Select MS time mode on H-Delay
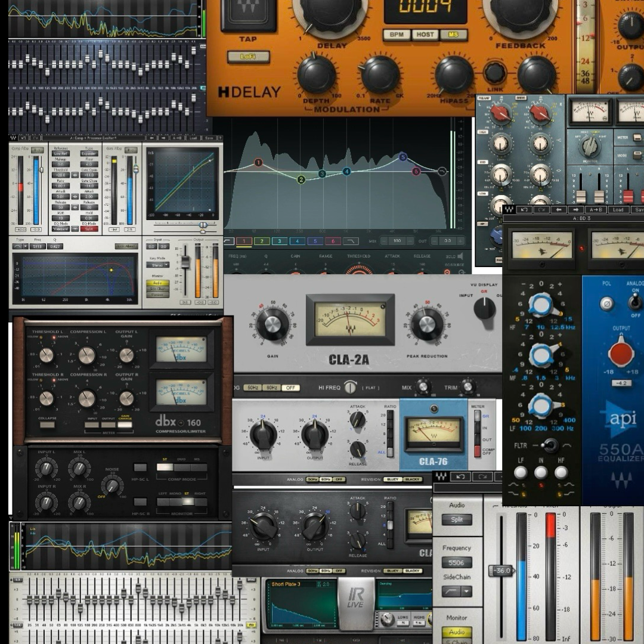Viewport: 644px width, 644px height. coord(453,35)
